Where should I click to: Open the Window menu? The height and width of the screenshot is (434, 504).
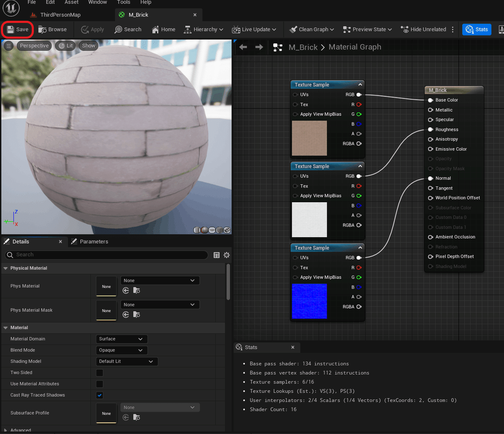tap(97, 3)
